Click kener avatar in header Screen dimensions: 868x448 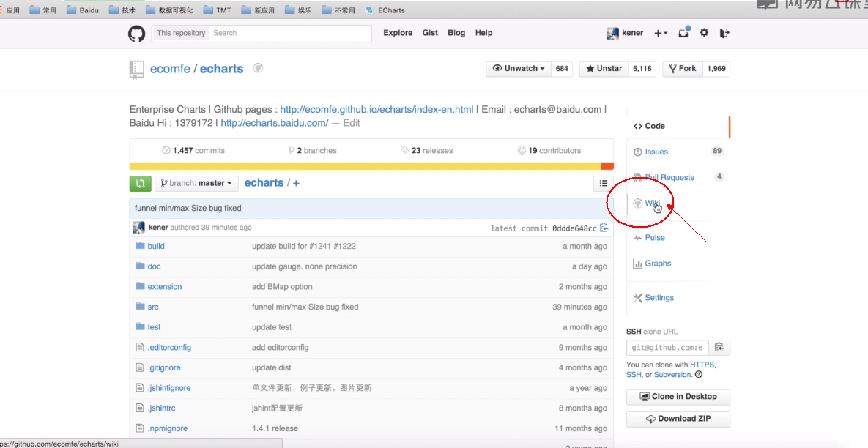pyautogui.click(x=612, y=33)
